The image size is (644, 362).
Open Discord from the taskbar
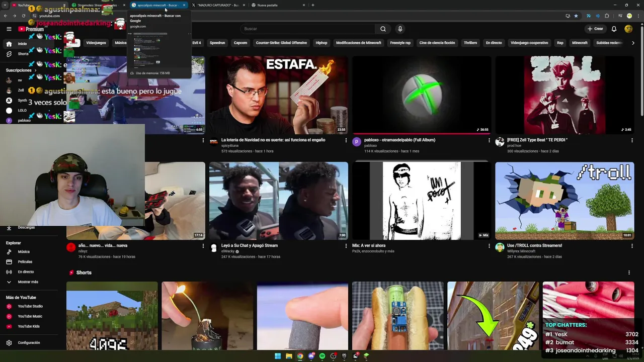[x=311, y=356]
